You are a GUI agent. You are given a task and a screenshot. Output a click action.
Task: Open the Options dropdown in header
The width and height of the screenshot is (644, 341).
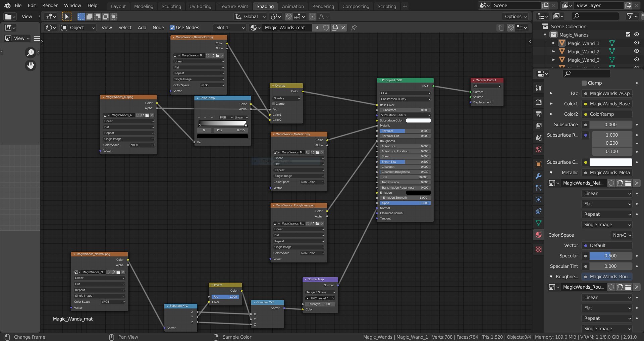click(x=516, y=16)
